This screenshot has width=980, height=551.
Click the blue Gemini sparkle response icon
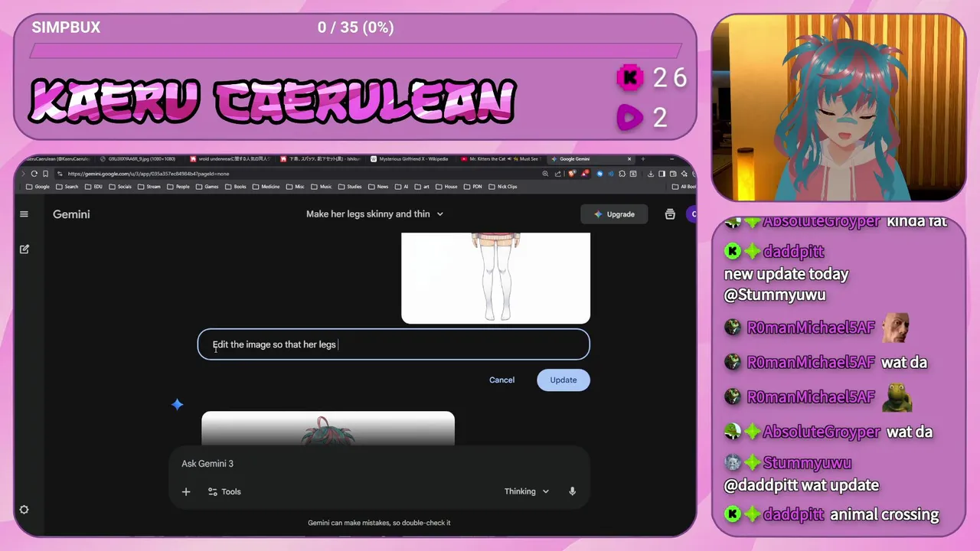(x=177, y=404)
